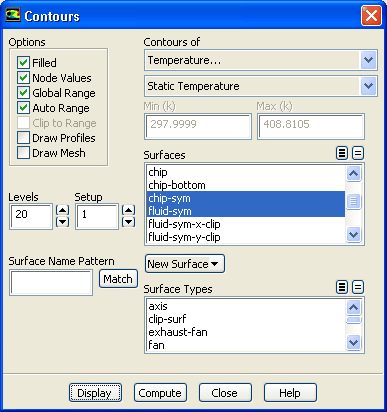Image resolution: width=387 pixels, height=412 pixels.
Task: Select all surfaces with the Surfaces select-all icon
Action: point(342,153)
